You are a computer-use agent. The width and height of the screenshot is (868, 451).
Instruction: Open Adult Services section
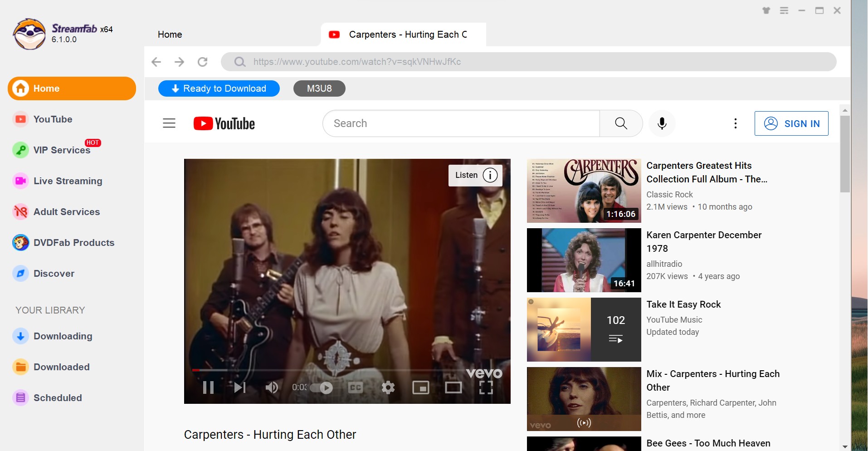pyautogui.click(x=57, y=212)
